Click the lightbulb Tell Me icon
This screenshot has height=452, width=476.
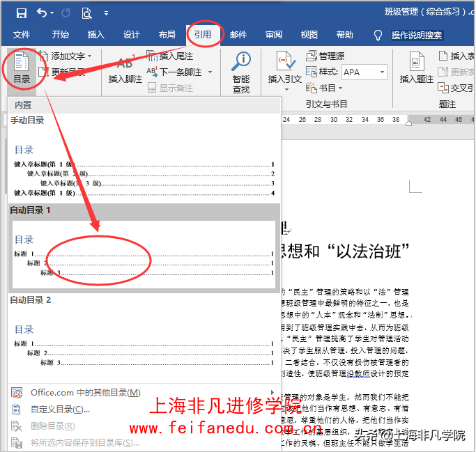(x=378, y=36)
